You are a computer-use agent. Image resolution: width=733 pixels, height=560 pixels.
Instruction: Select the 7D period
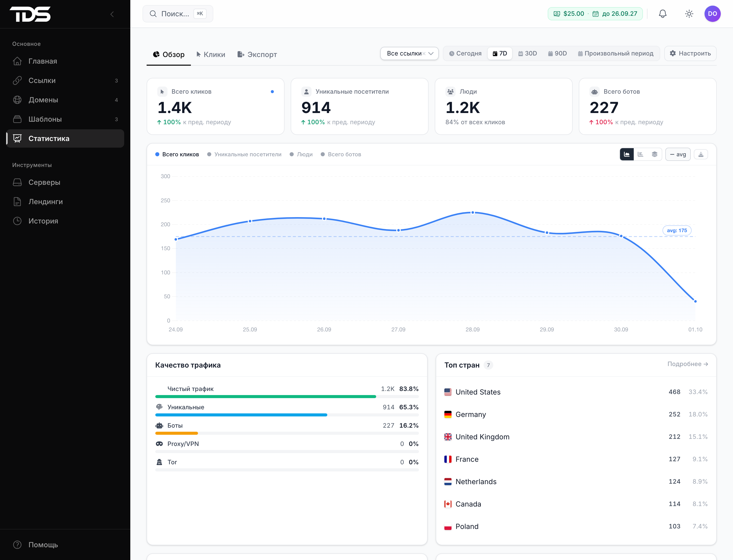pyautogui.click(x=500, y=53)
